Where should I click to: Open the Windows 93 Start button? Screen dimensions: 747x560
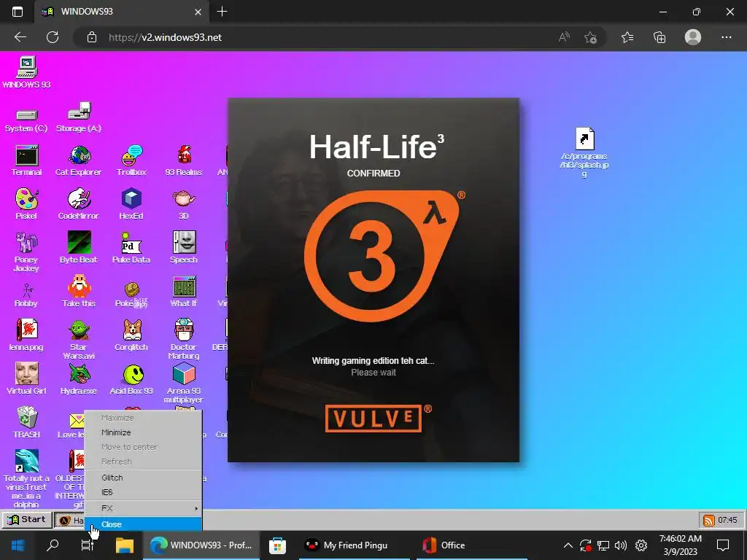(x=27, y=520)
